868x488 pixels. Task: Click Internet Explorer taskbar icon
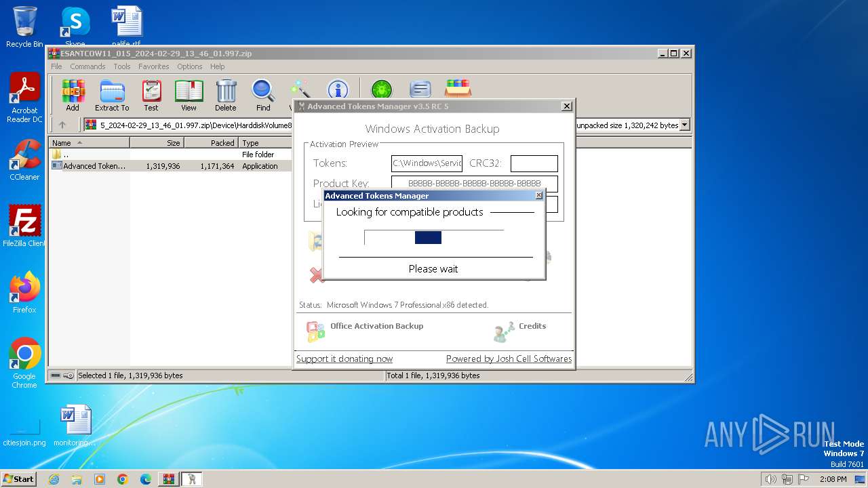[x=54, y=479]
